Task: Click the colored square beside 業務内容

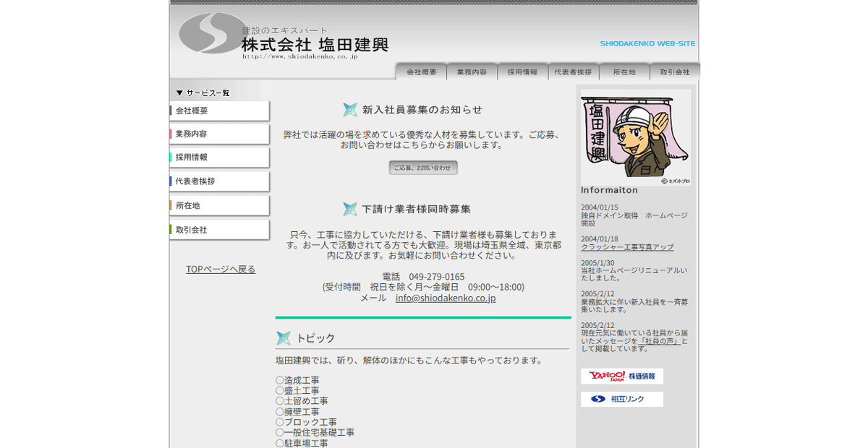Action: (174, 134)
